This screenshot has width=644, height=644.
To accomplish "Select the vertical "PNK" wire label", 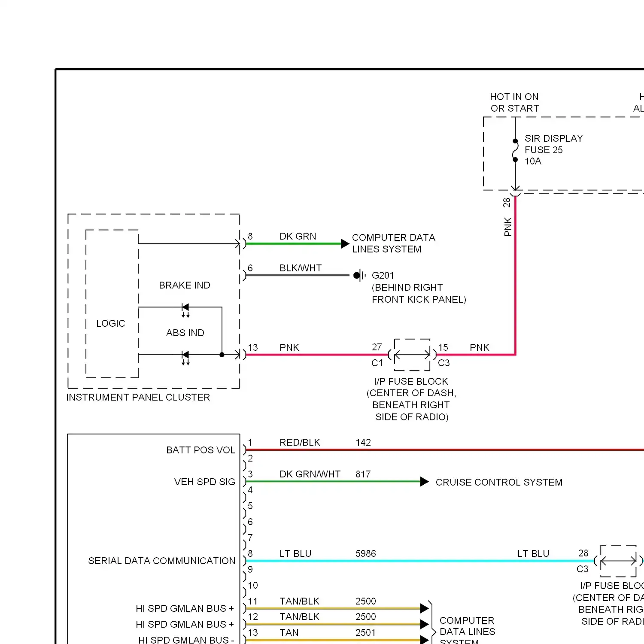I will click(508, 227).
